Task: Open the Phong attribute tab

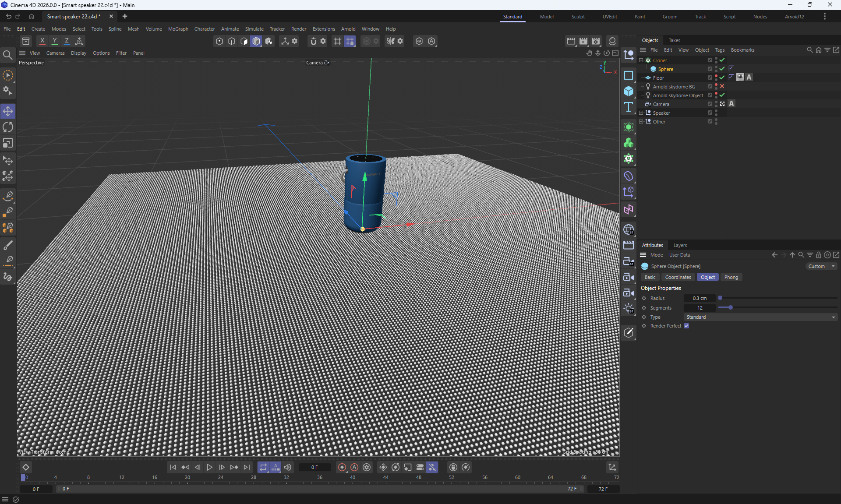Action: tap(731, 278)
